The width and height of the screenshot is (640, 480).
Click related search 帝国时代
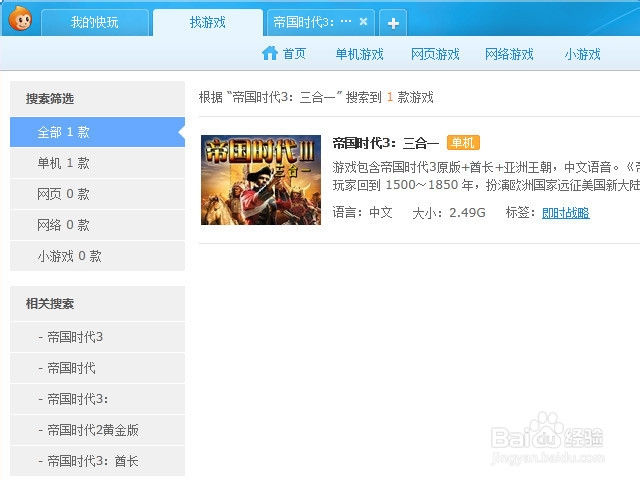pos(98,368)
